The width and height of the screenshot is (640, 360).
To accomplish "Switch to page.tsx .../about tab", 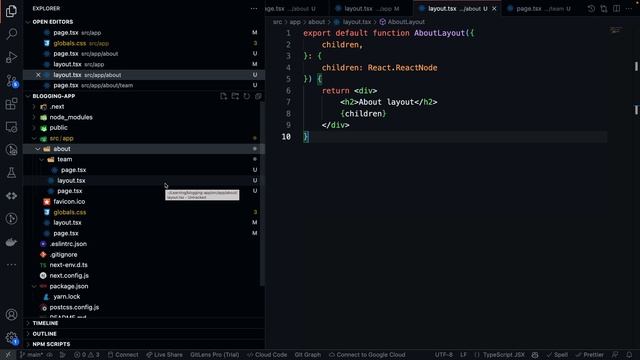I will click(x=297, y=9).
